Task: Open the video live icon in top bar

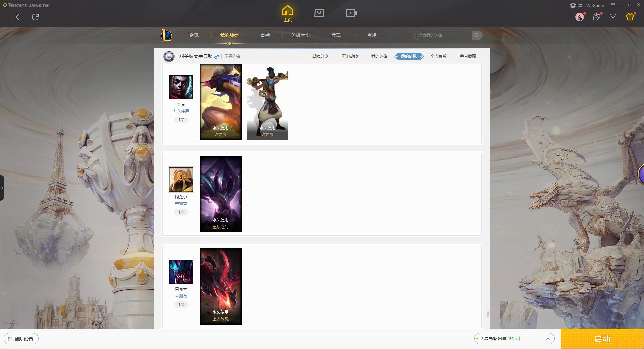Action: pyautogui.click(x=351, y=13)
